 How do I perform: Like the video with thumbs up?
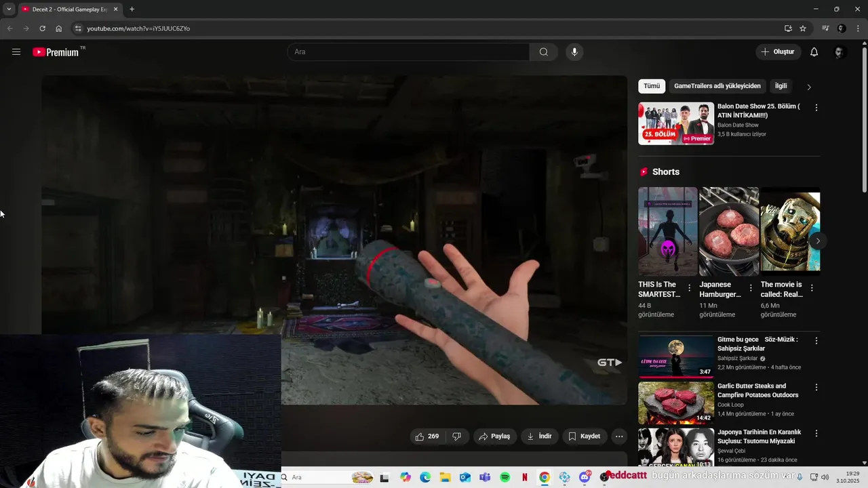click(427, 436)
